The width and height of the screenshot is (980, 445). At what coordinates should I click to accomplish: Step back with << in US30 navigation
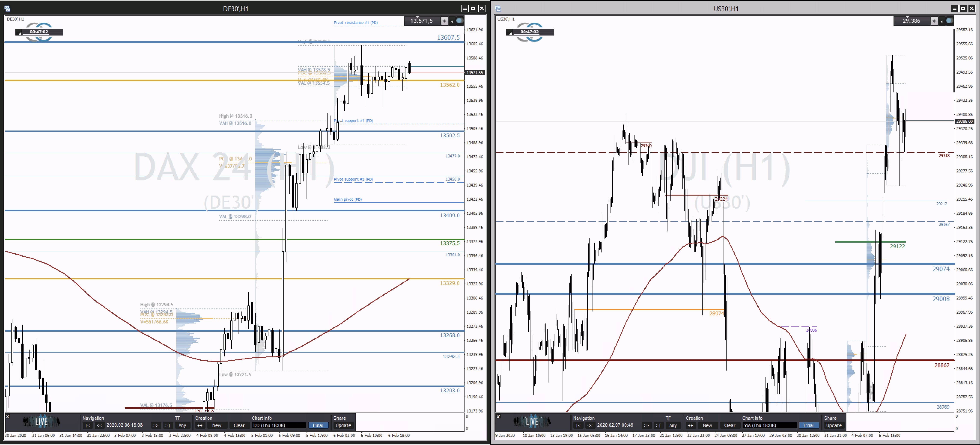pos(590,426)
